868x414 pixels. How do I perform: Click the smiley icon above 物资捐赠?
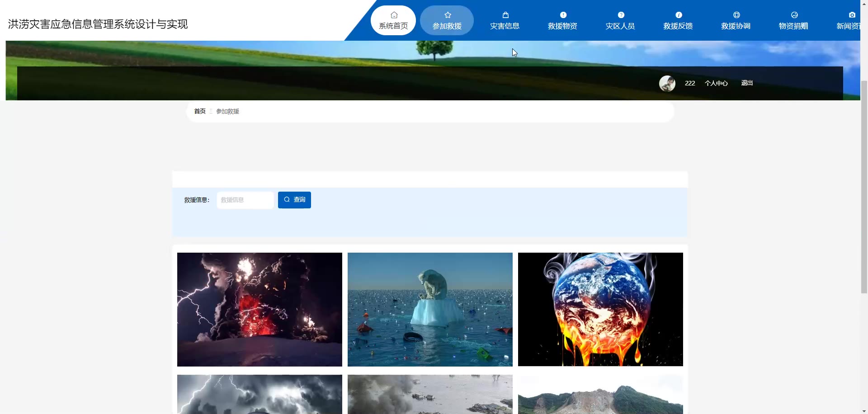[794, 15]
